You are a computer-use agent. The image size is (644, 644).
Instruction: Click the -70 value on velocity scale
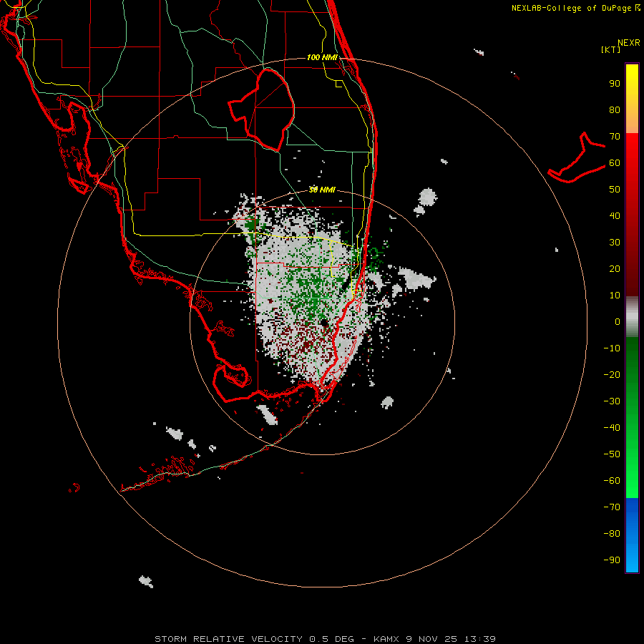tap(612, 507)
